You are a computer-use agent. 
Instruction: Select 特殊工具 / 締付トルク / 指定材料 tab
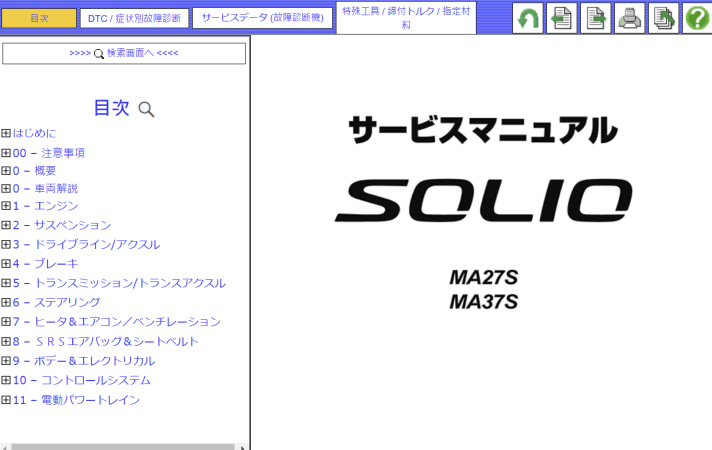point(406,18)
